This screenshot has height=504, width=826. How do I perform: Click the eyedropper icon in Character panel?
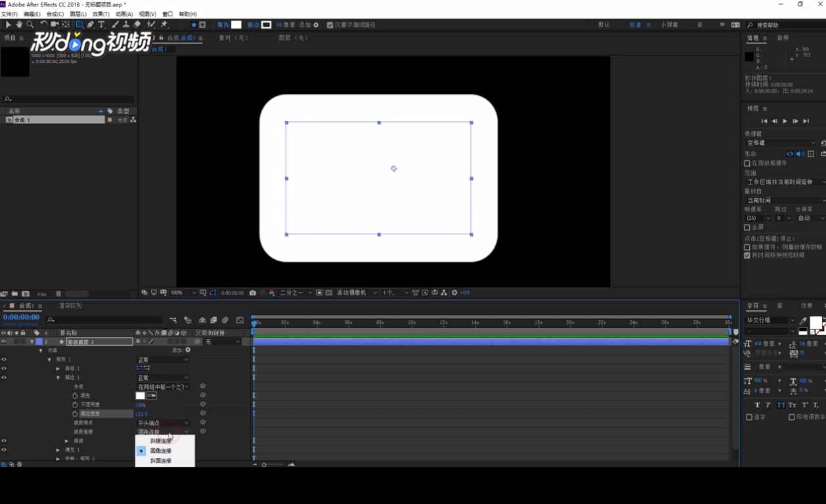[803, 320]
